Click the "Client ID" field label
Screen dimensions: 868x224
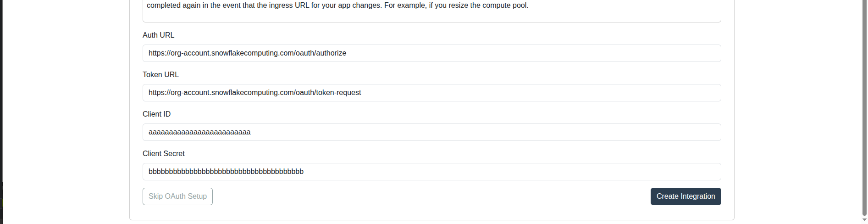click(x=156, y=114)
